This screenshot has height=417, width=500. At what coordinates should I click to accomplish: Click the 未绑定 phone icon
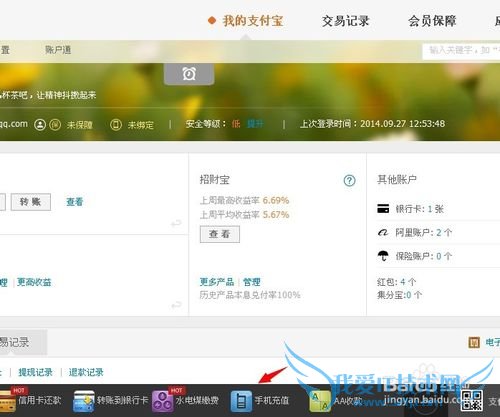point(116,125)
